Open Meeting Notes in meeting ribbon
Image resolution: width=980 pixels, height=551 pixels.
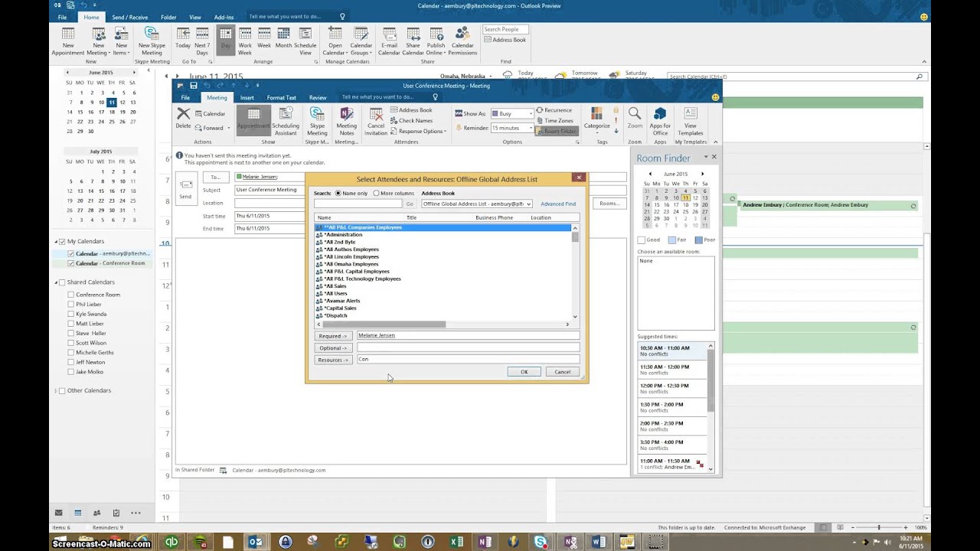pyautogui.click(x=347, y=122)
